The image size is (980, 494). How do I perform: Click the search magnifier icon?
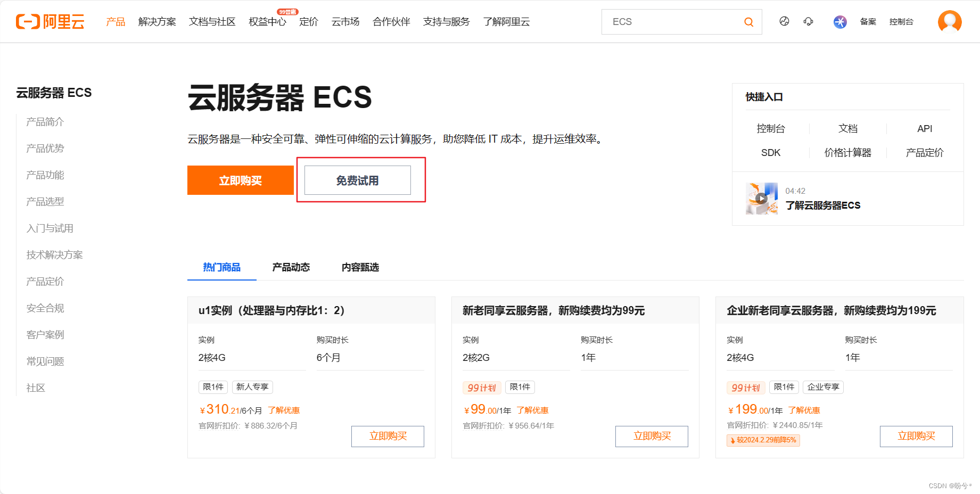pos(748,22)
